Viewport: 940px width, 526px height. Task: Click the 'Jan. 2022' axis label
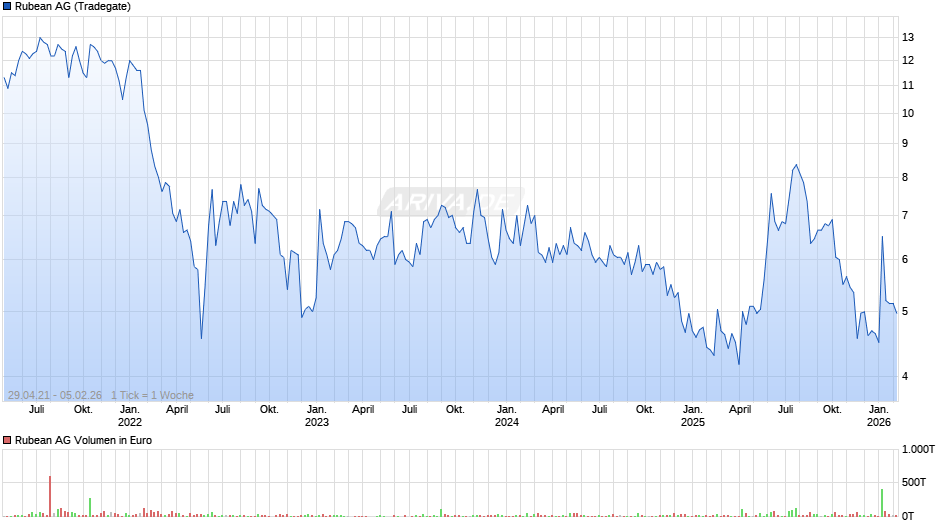(x=129, y=416)
